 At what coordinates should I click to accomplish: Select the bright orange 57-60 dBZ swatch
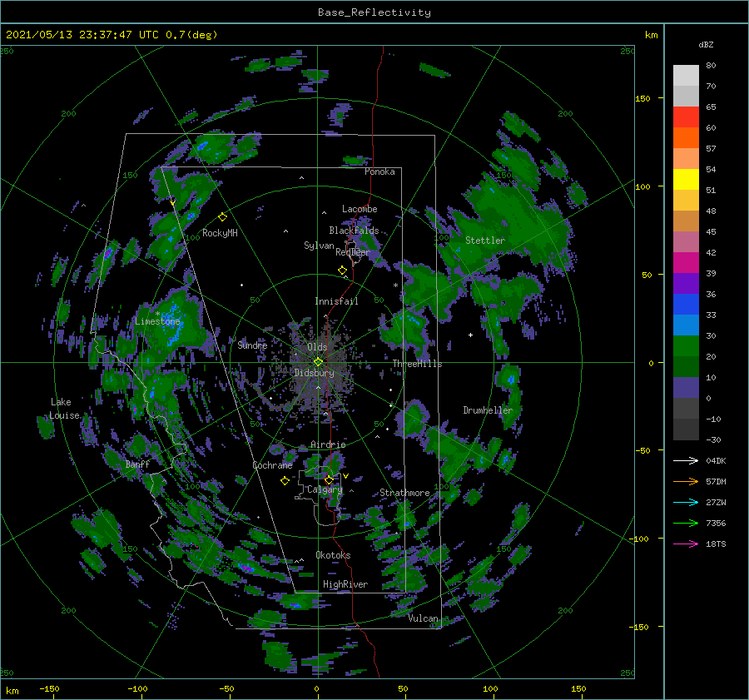pos(686,138)
